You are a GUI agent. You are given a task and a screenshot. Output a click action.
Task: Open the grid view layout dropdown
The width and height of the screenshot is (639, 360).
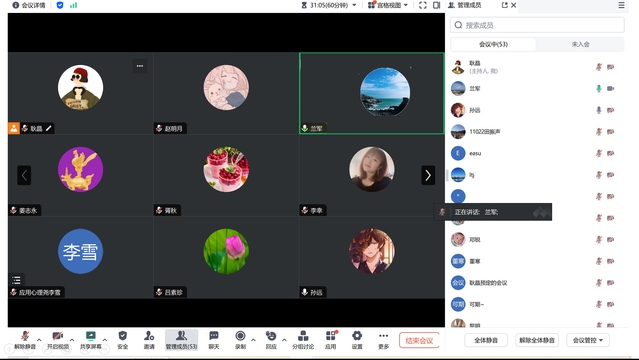click(388, 5)
